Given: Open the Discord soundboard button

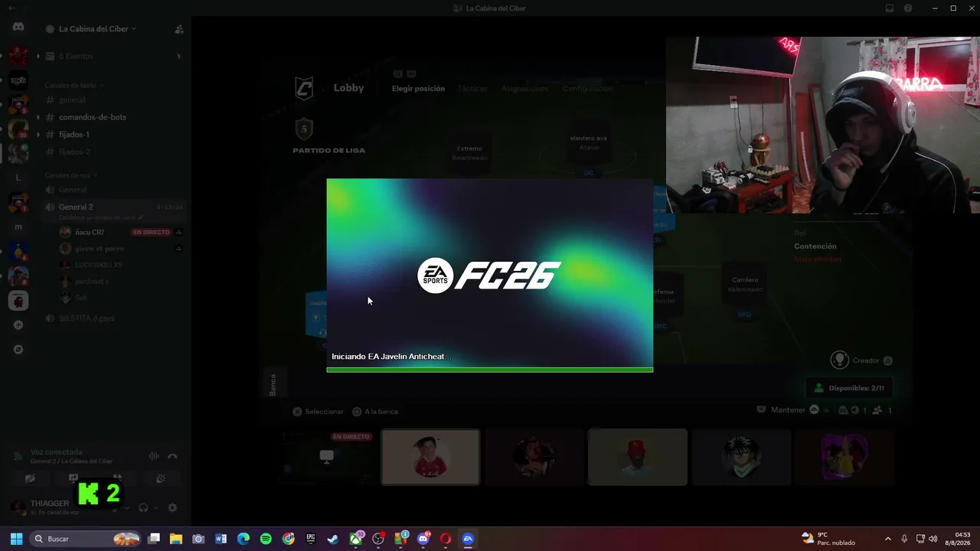Looking at the screenshot, I should (161, 479).
